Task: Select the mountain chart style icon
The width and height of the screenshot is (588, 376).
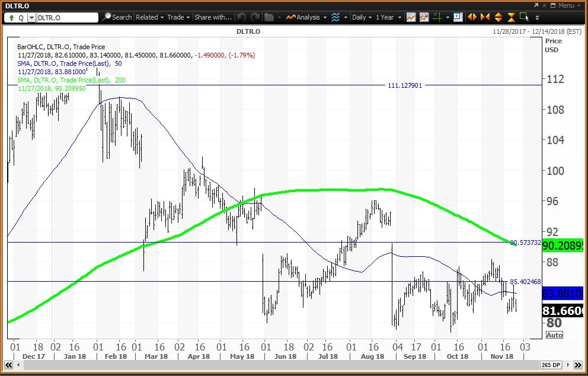Action: 424,17
